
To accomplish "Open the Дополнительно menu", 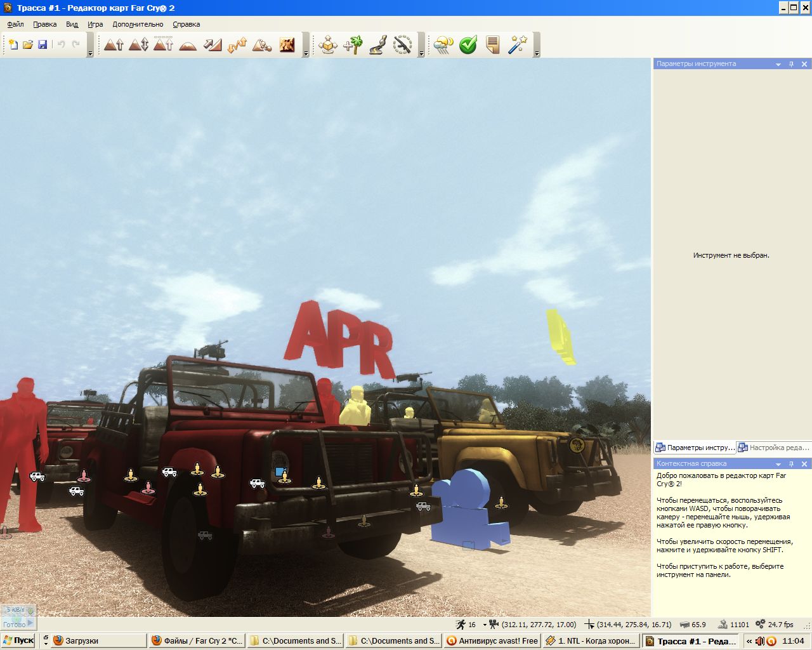I will [138, 24].
